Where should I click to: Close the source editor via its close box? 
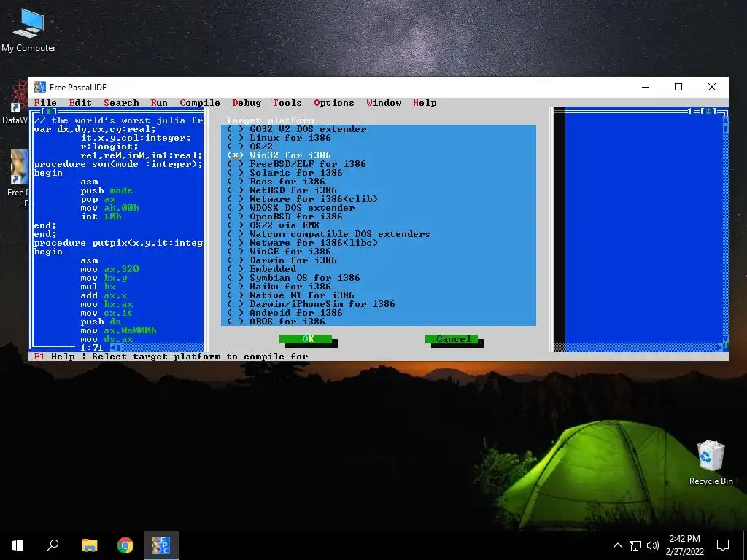[x=49, y=112]
